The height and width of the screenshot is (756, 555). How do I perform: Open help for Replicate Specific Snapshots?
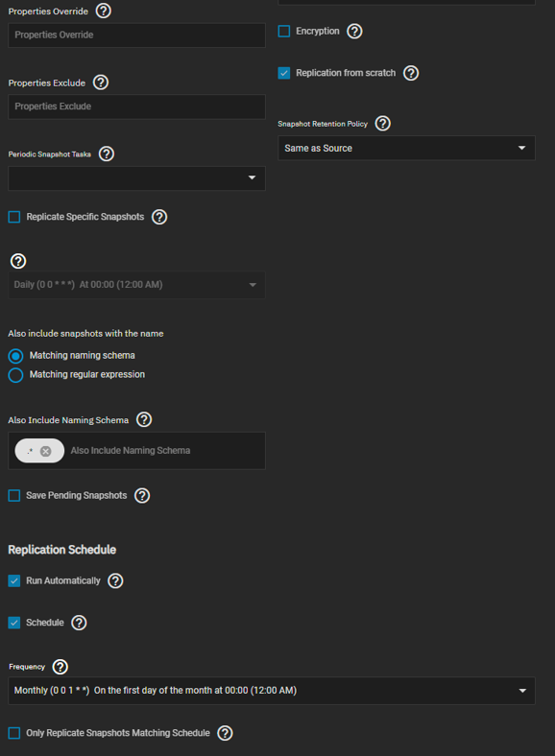pyautogui.click(x=159, y=217)
